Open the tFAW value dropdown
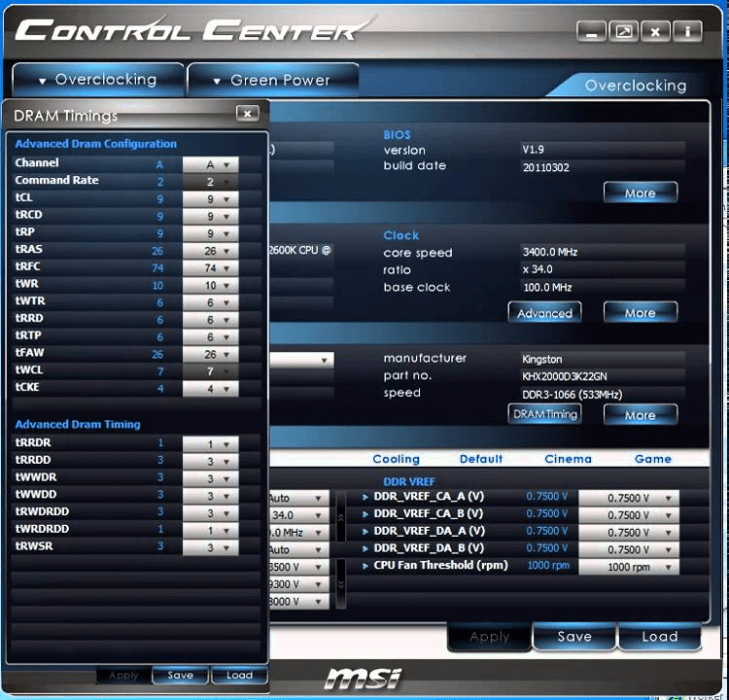This screenshot has width=729, height=700. [x=211, y=354]
